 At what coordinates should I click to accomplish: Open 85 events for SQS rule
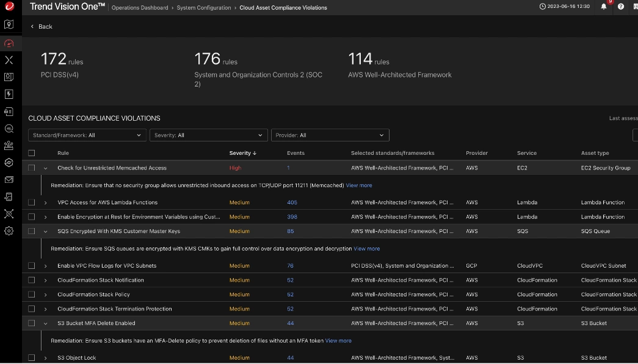coord(291,231)
